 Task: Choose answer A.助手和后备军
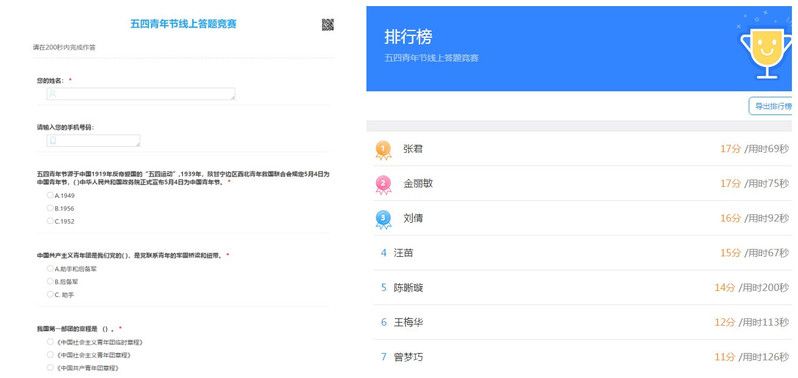(x=50, y=269)
